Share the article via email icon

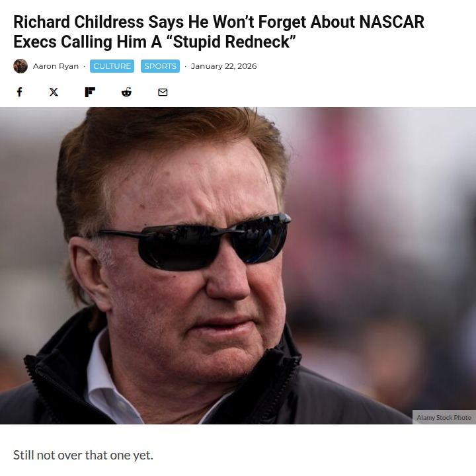[x=163, y=92]
